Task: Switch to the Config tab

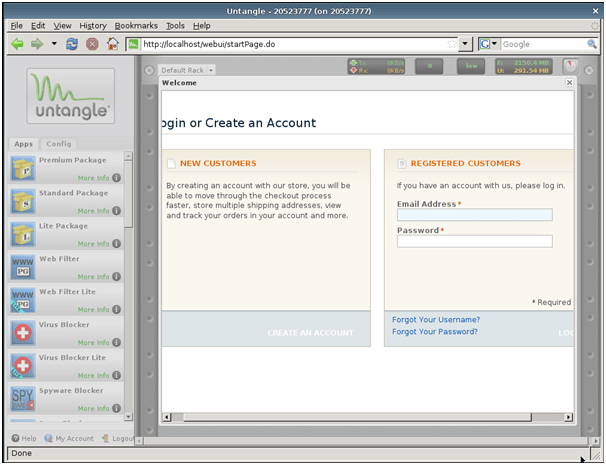Action: point(59,144)
